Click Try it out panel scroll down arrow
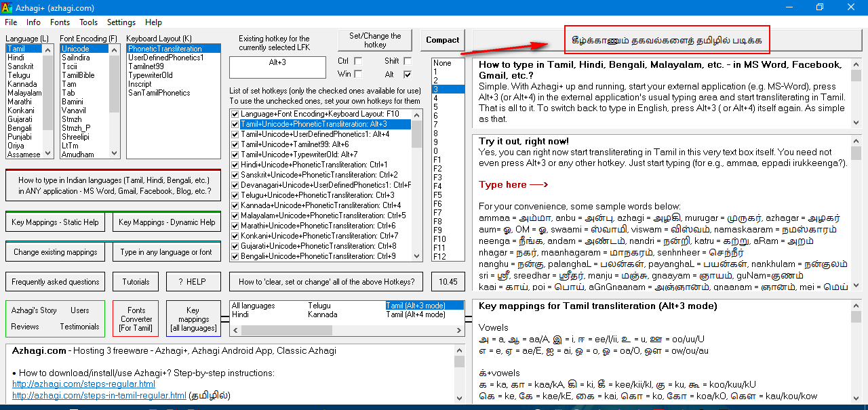 pyautogui.click(x=856, y=286)
